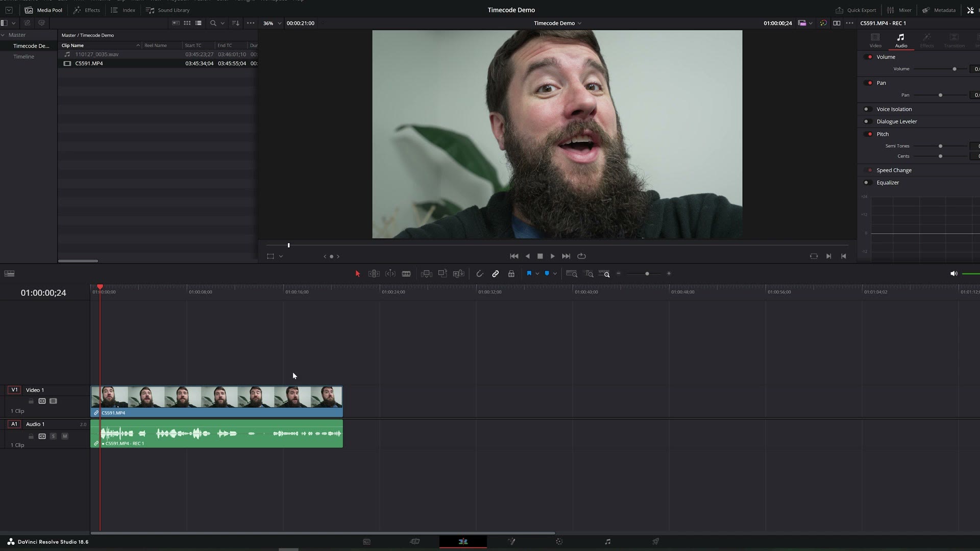The width and height of the screenshot is (980, 551).
Task: Select the arrow Selection Mode tool
Action: [357, 274]
